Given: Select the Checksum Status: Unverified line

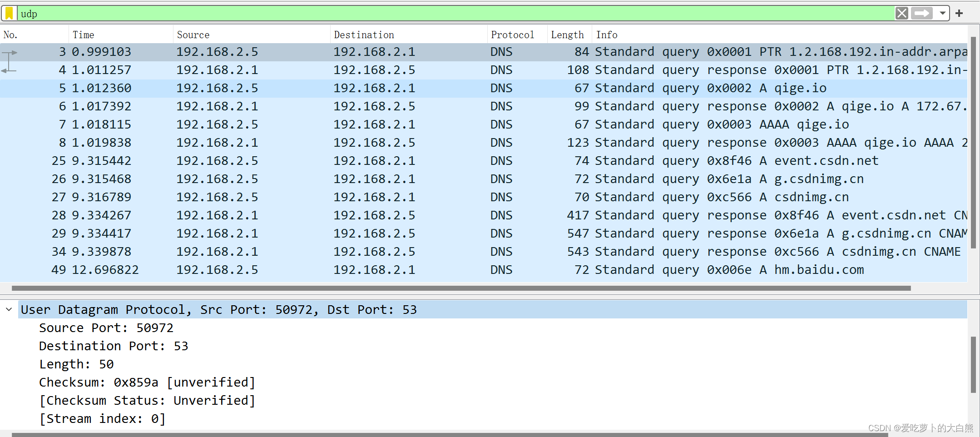Looking at the screenshot, I should pyautogui.click(x=147, y=400).
